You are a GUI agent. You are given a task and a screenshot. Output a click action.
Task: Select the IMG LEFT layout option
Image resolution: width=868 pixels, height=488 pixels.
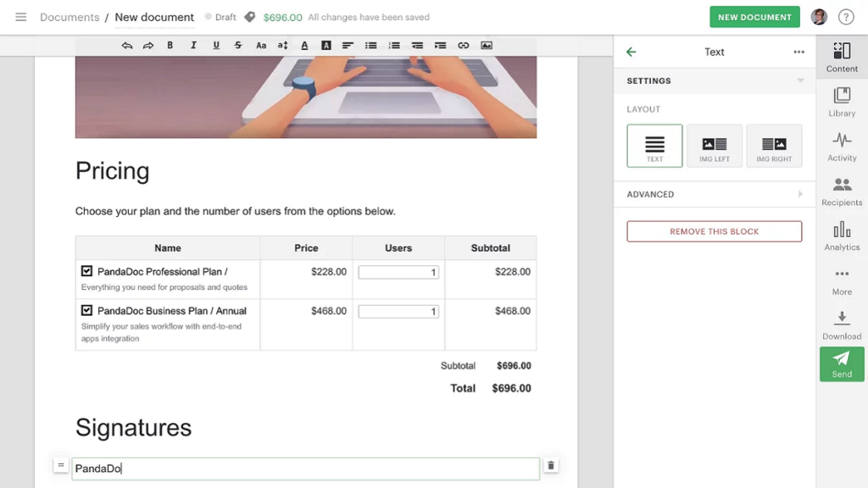pyautogui.click(x=714, y=146)
